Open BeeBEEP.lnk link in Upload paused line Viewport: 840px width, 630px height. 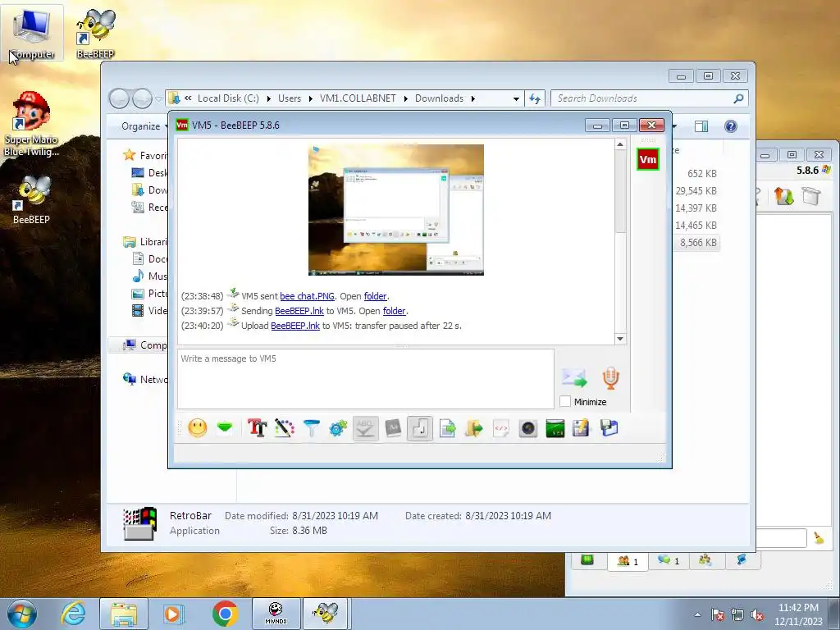295,326
